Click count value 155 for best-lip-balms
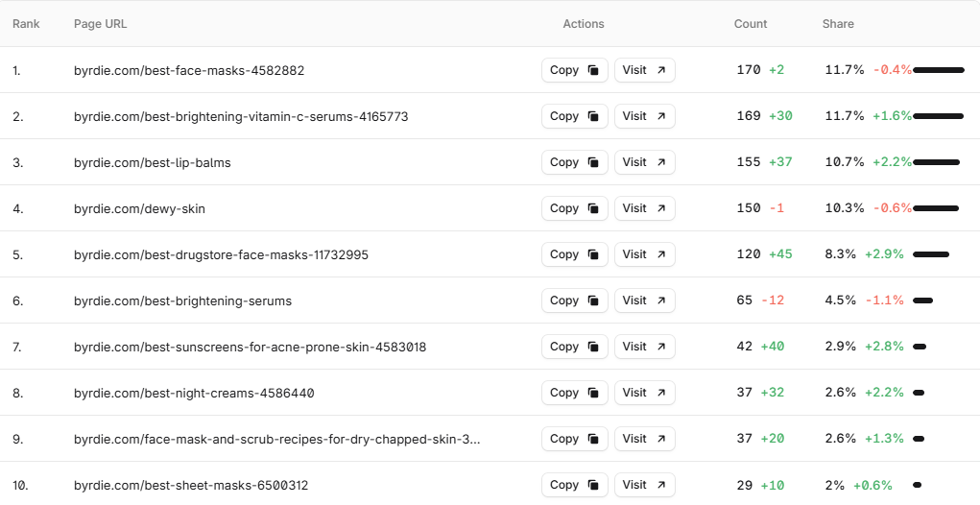 (x=748, y=162)
